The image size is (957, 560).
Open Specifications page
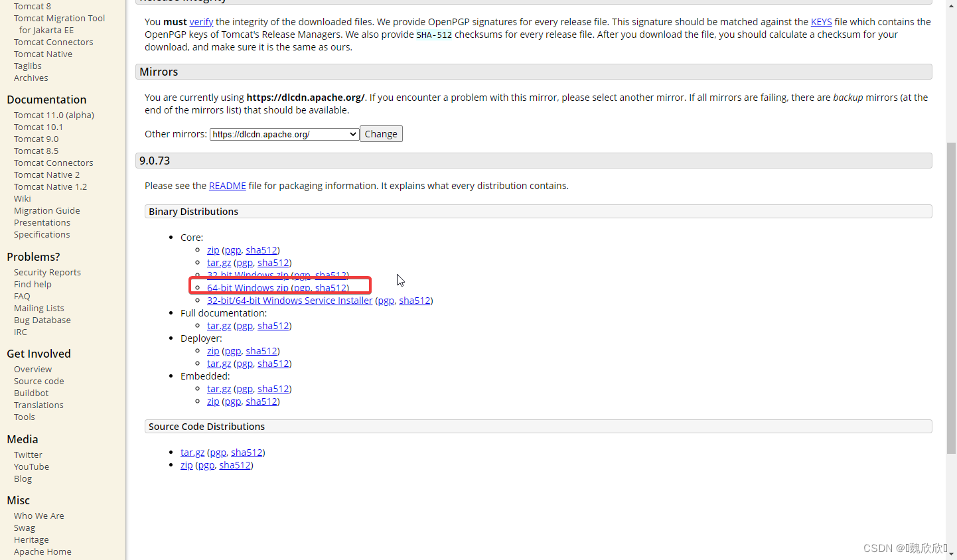[x=42, y=234]
